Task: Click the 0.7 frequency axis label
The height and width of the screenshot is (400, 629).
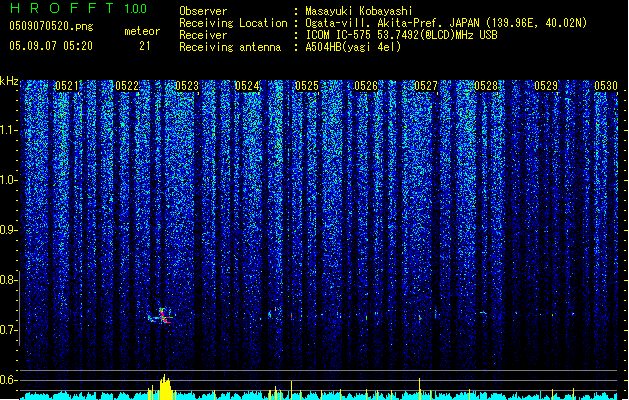Action: click(9, 330)
